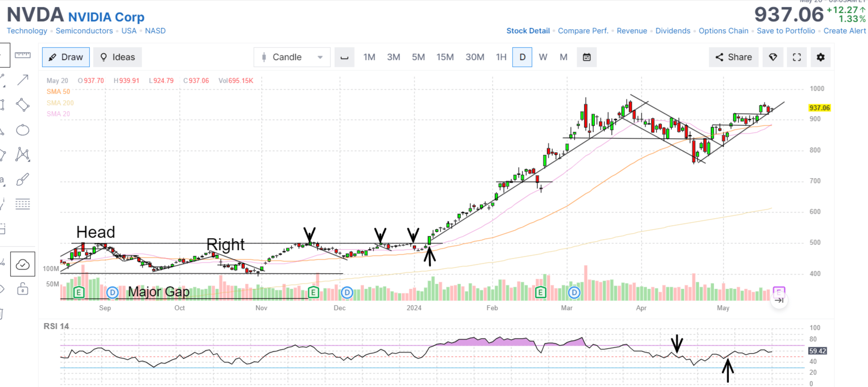Click the cloud autosave drawings icon
The image size is (868, 387).
click(x=22, y=264)
